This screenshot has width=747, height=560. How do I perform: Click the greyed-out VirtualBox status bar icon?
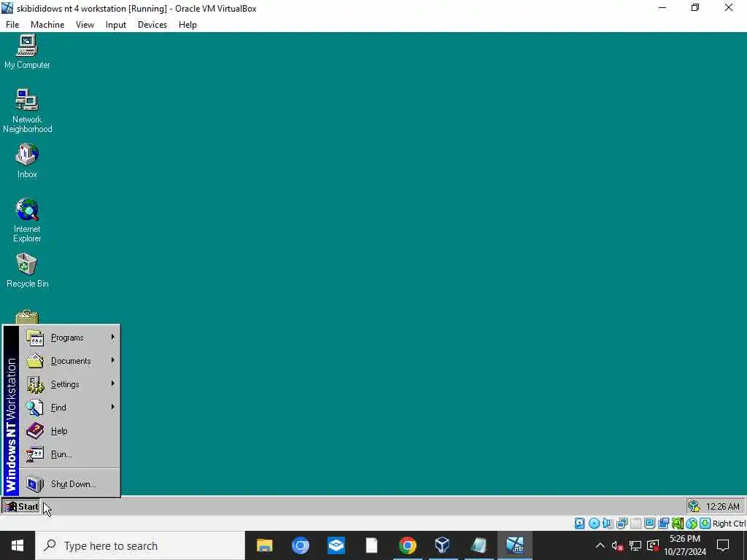click(635, 524)
